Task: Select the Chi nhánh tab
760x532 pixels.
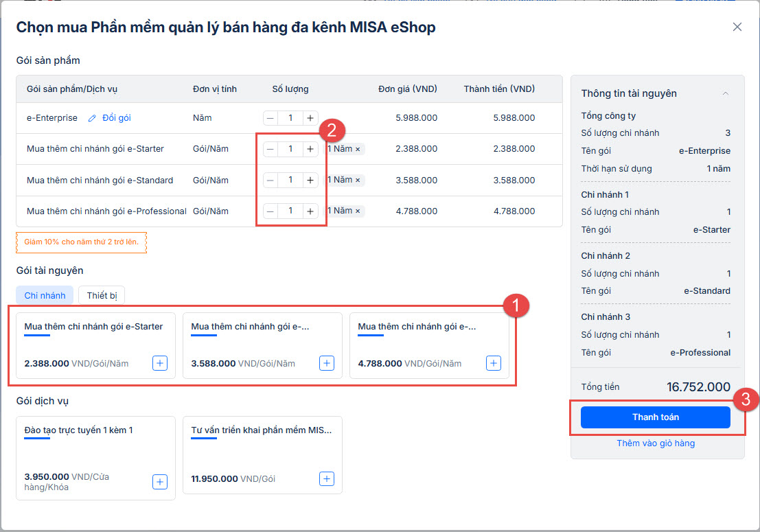Action: click(x=45, y=296)
